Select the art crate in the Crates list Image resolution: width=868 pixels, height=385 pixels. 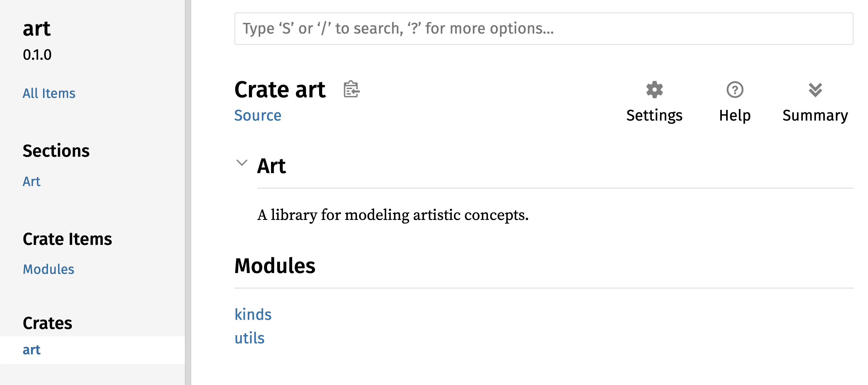[32, 350]
